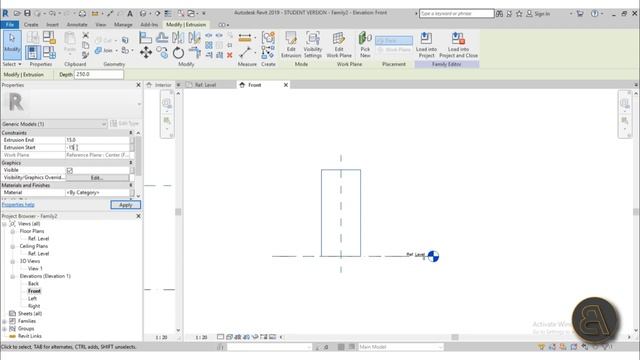This screenshot has width=640, height=360.
Task: Switch to the Insert ribbon tab
Action: point(52,24)
